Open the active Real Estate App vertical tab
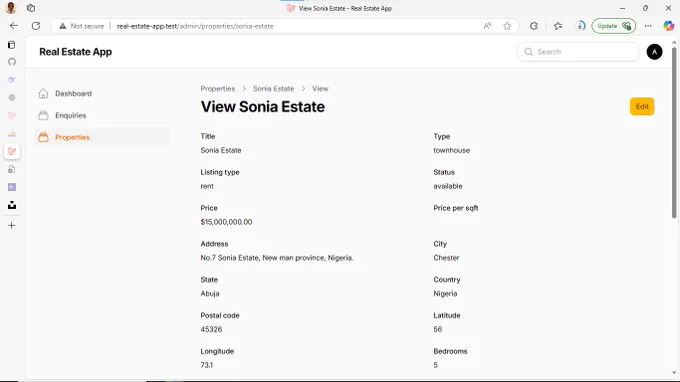Viewport: 680px width, 382px height. [12, 151]
